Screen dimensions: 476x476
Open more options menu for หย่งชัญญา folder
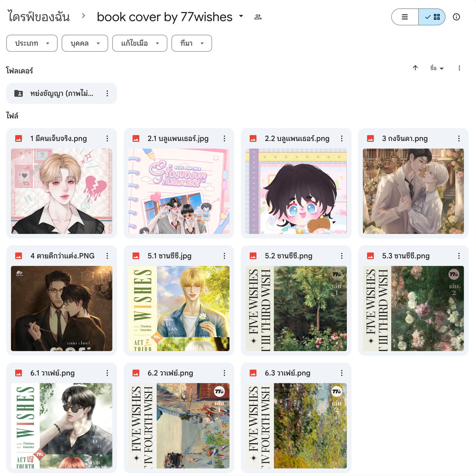point(107,93)
